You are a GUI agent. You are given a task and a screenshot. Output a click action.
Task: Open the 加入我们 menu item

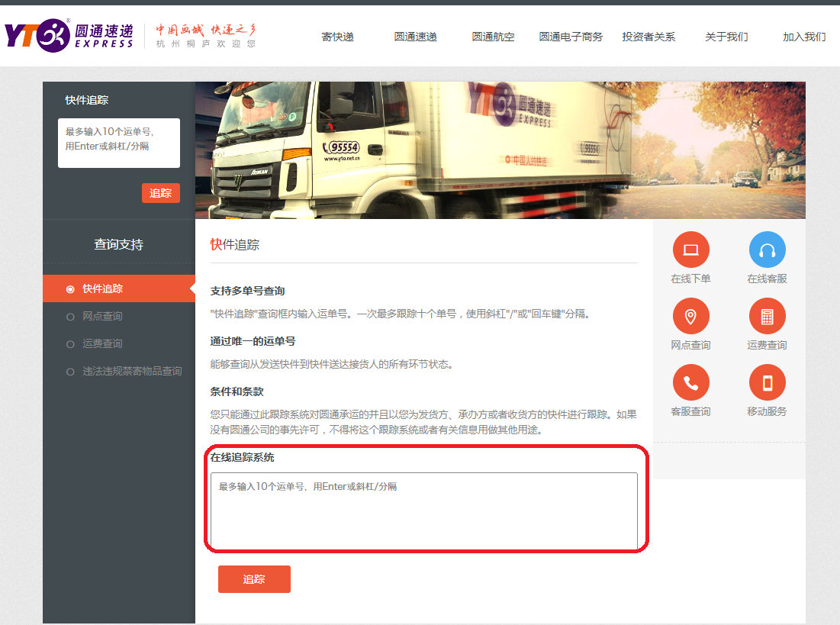[x=803, y=37]
